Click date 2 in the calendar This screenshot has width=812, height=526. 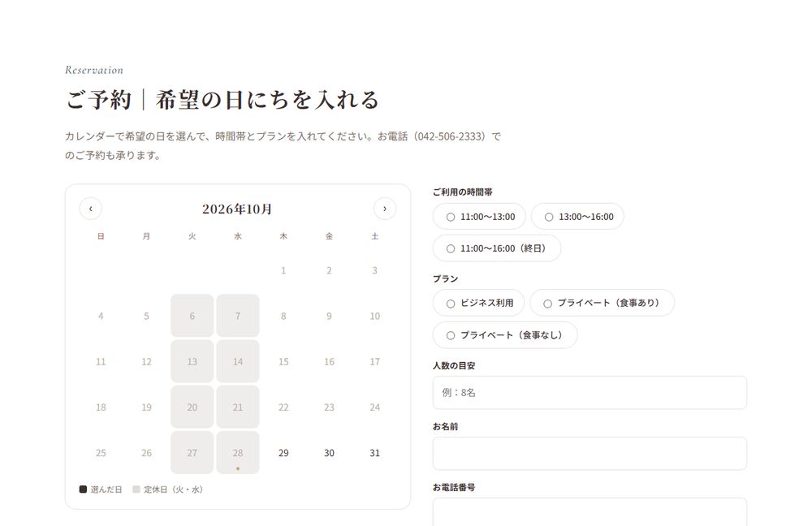(329, 270)
